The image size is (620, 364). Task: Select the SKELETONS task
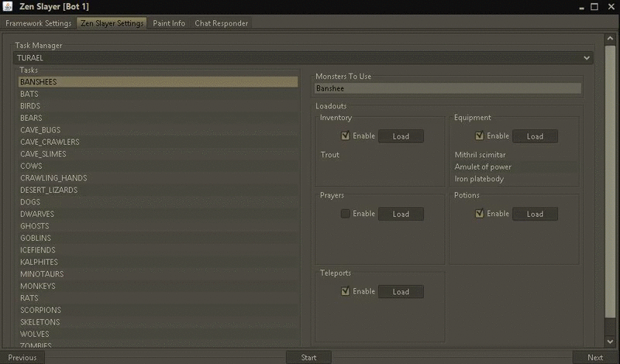tap(158, 321)
